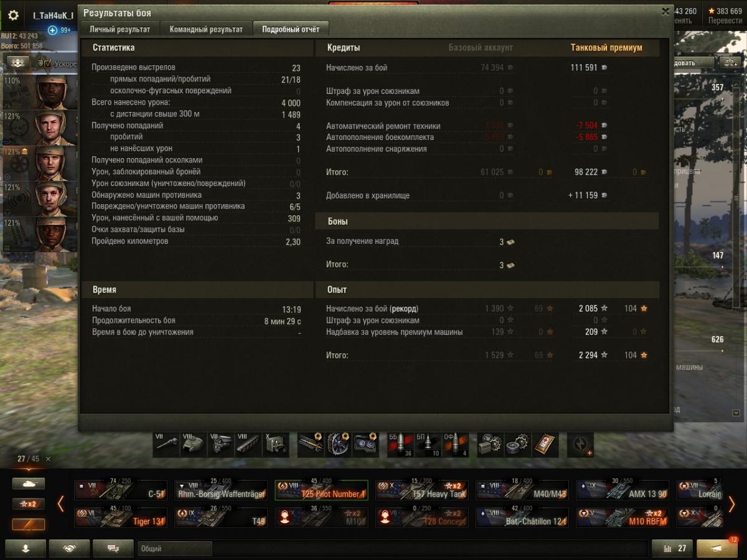Click Произведено выстрелов row

(196, 68)
